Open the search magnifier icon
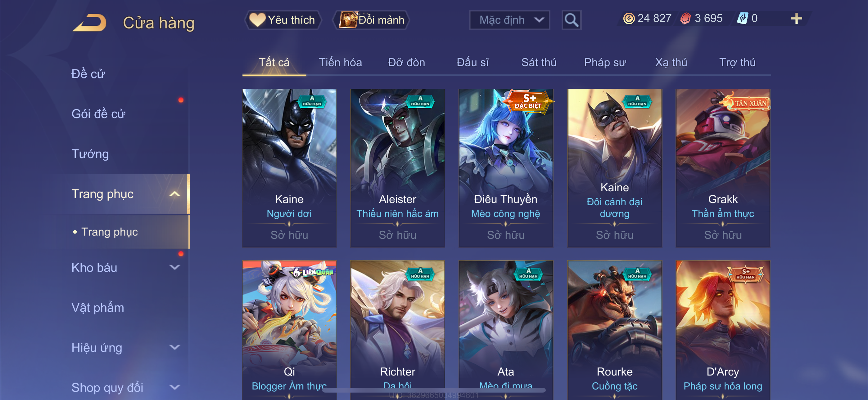Screen dimensions: 868x400 (571, 20)
